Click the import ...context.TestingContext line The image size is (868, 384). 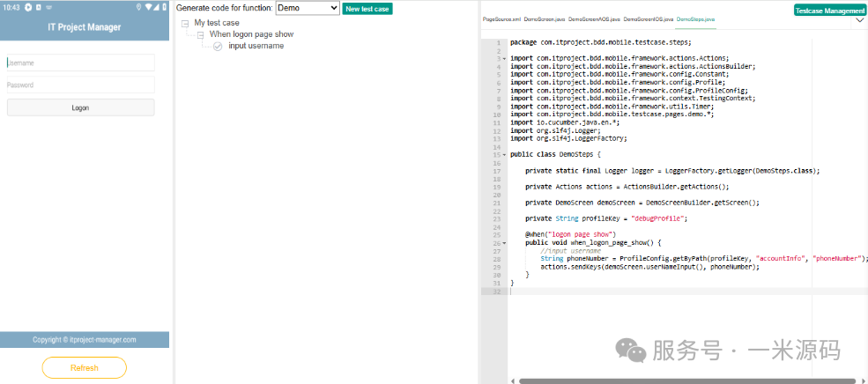pyautogui.click(x=633, y=99)
